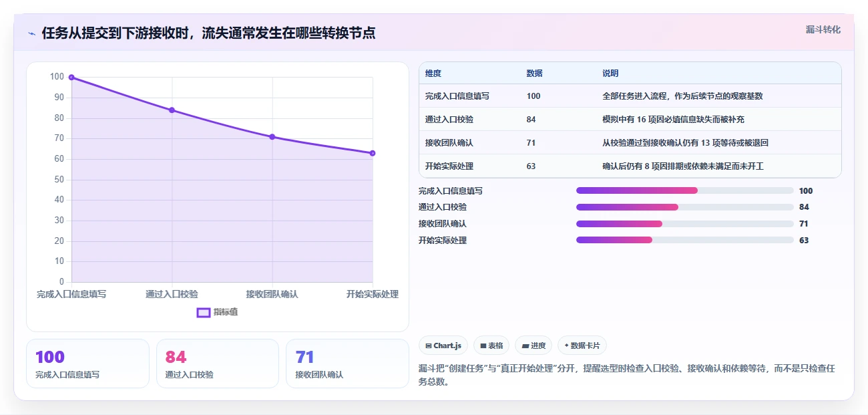Click table data value 63 in 数据 column
868x415 pixels.
tap(531, 166)
